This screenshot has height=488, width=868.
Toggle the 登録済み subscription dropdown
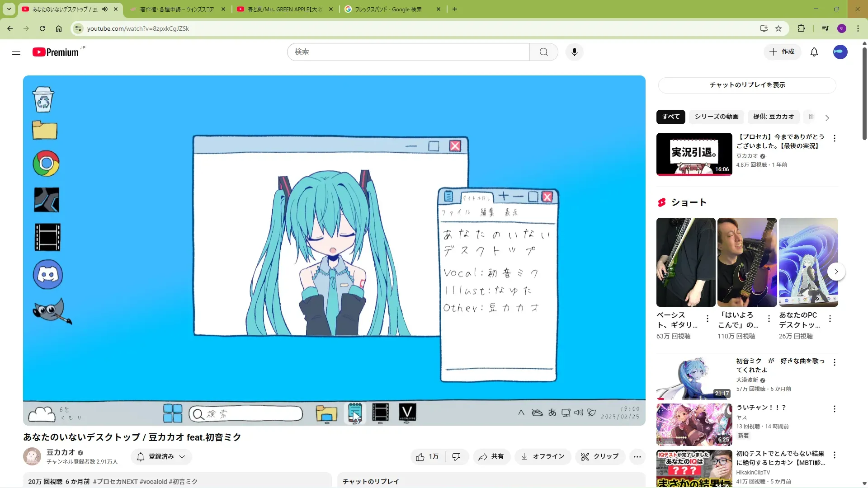[161, 457]
